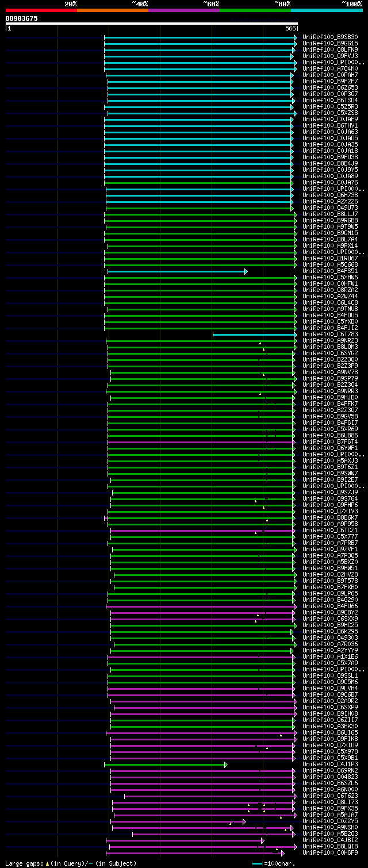
Task: Open hit UniRef100_A7Q4M0
Action: 331,69
